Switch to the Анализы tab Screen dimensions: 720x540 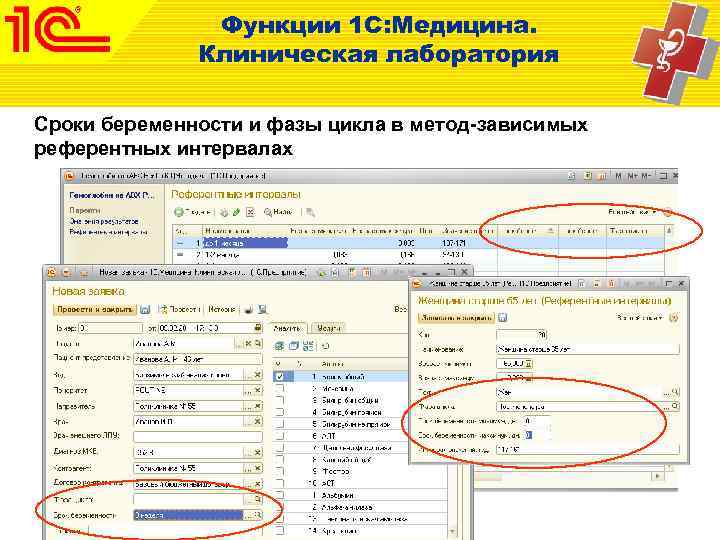(x=287, y=328)
